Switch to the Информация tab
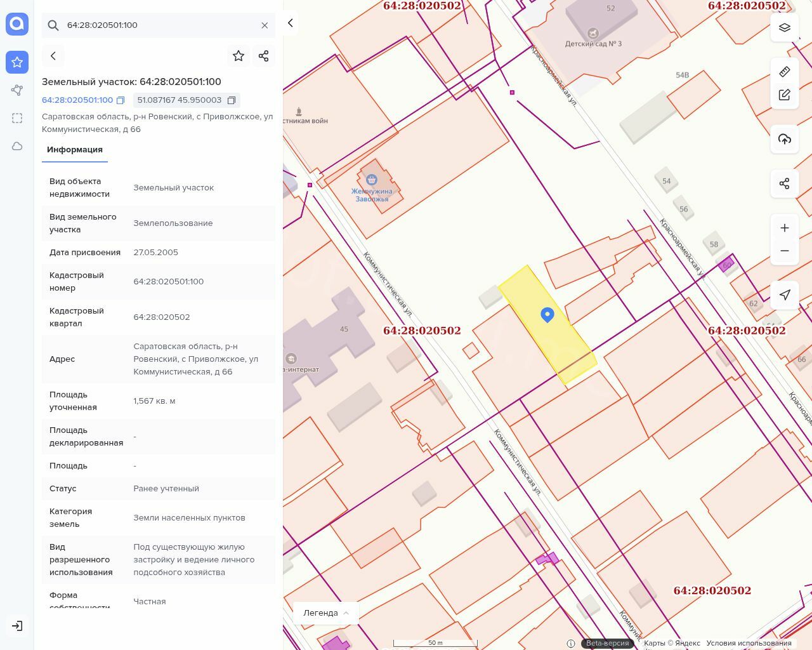 click(75, 150)
